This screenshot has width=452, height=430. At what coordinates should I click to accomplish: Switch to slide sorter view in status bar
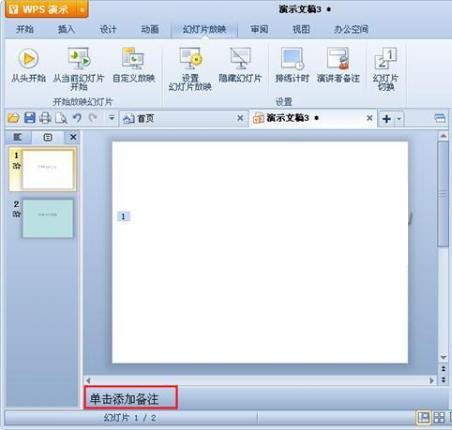439,417
